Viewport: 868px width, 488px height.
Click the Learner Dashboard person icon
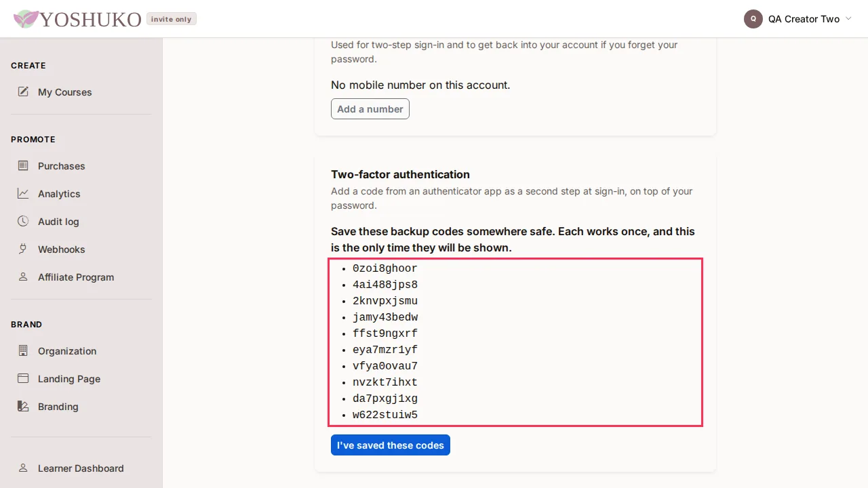tap(23, 468)
